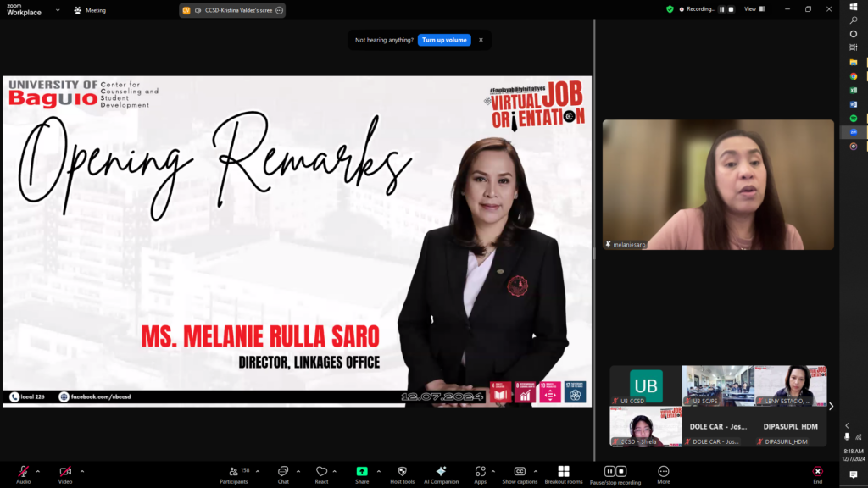Select CCSD - Shiela participant video tile
Image resolution: width=868 pixels, height=488 pixels.
[645, 427]
